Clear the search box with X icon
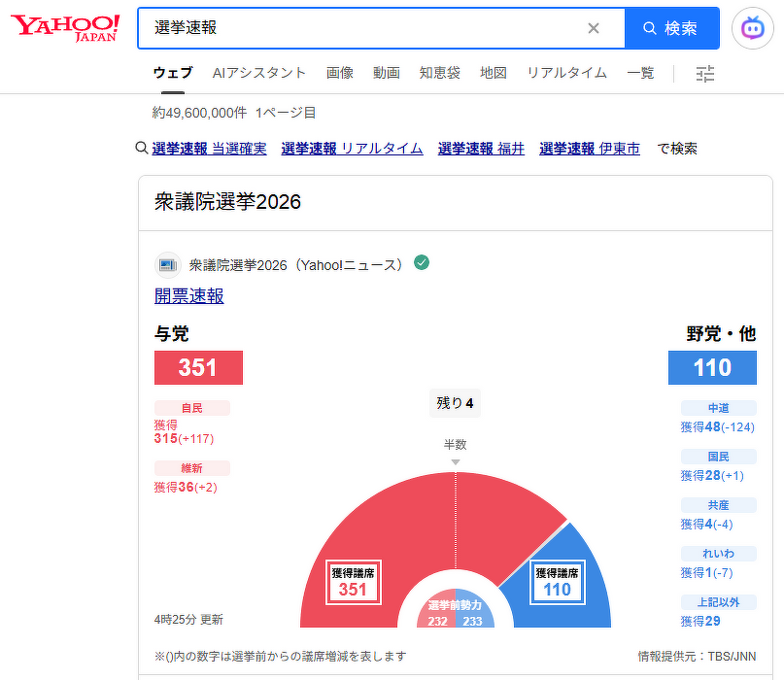The image size is (784, 680). (x=594, y=28)
